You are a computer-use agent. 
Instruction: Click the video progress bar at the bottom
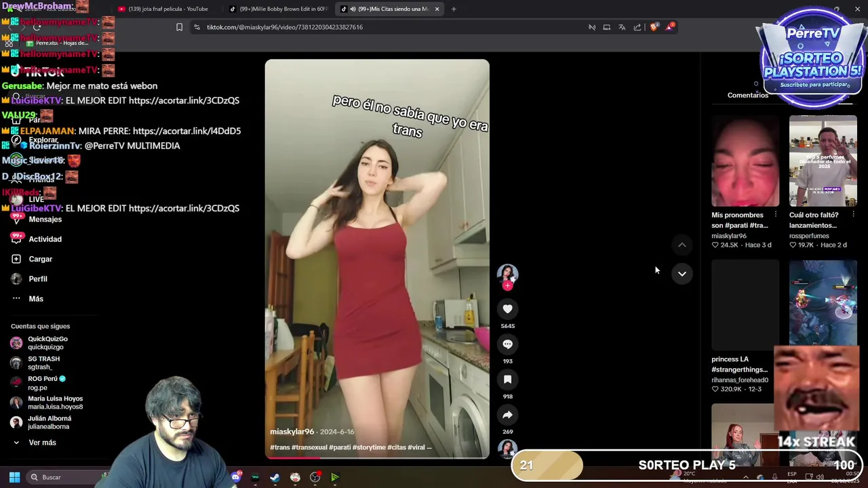pyautogui.click(x=377, y=457)
